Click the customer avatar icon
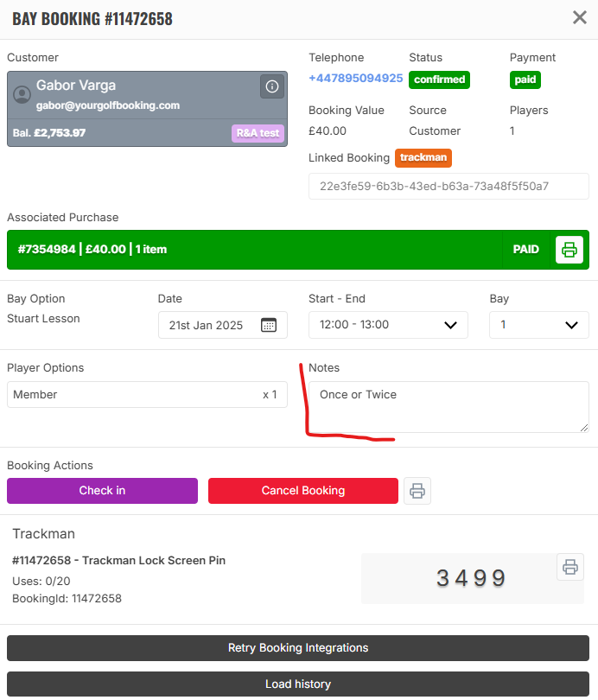The image size is (598, 700). [22, 95]
